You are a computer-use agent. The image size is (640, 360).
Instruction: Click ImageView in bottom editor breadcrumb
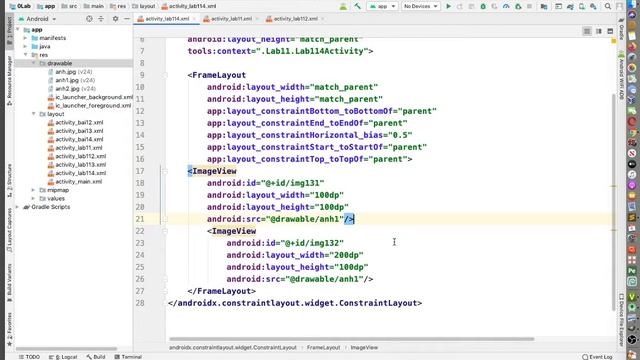(x=364, y=347)
